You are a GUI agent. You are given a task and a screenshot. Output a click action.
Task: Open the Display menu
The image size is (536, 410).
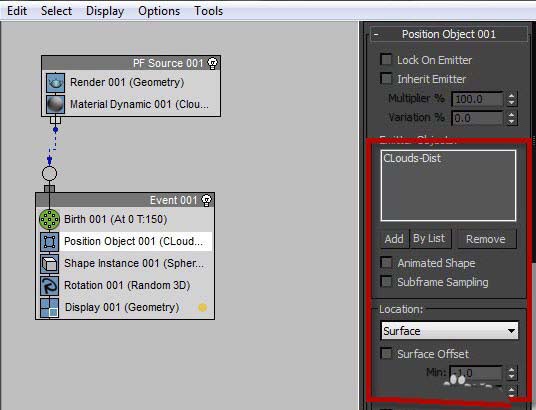coord(105,11)
